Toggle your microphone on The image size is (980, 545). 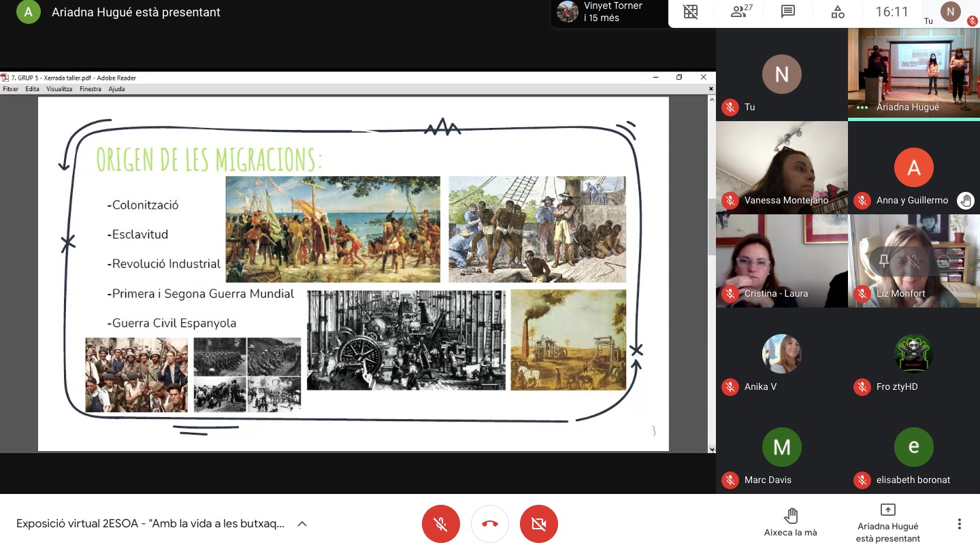(441, 524)
